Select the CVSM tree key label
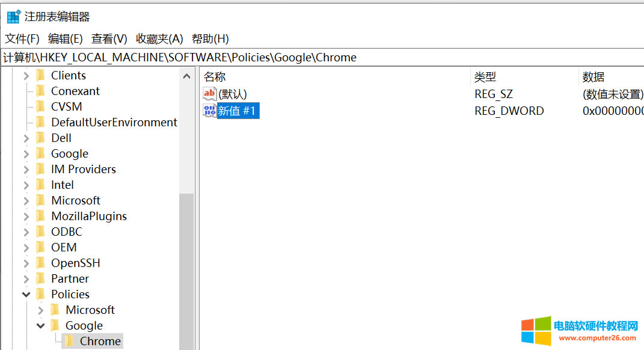This screenshot has height=350, width=644. point(67,107)
